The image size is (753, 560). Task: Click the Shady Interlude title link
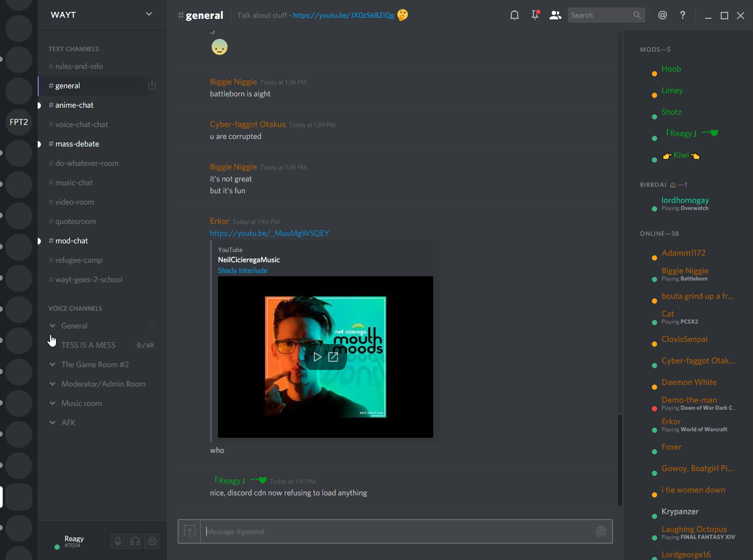(x=242, y=270)
